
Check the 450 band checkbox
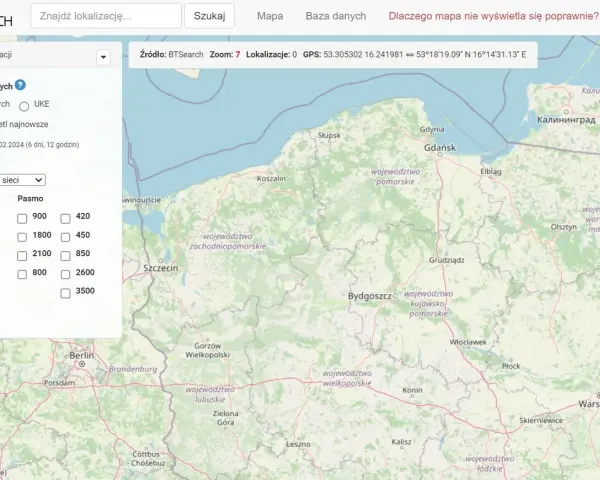click(65, 237)
